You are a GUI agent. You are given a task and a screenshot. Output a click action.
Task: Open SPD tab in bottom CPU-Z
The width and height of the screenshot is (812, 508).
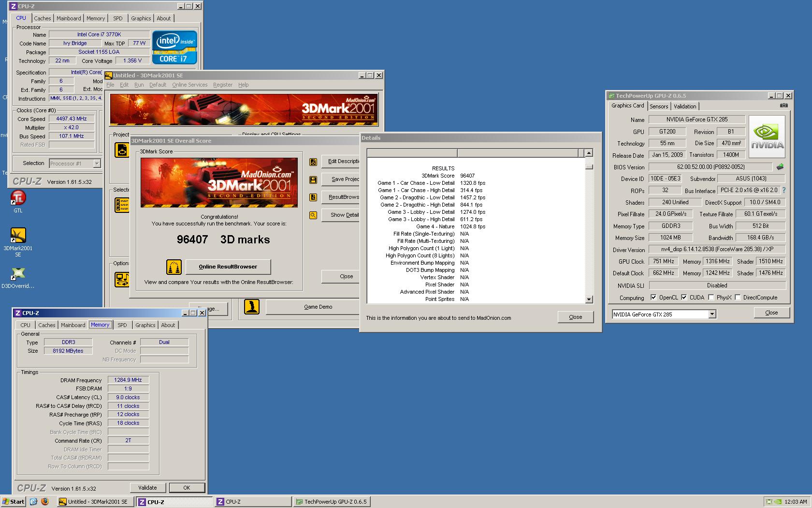click(122, 325)
